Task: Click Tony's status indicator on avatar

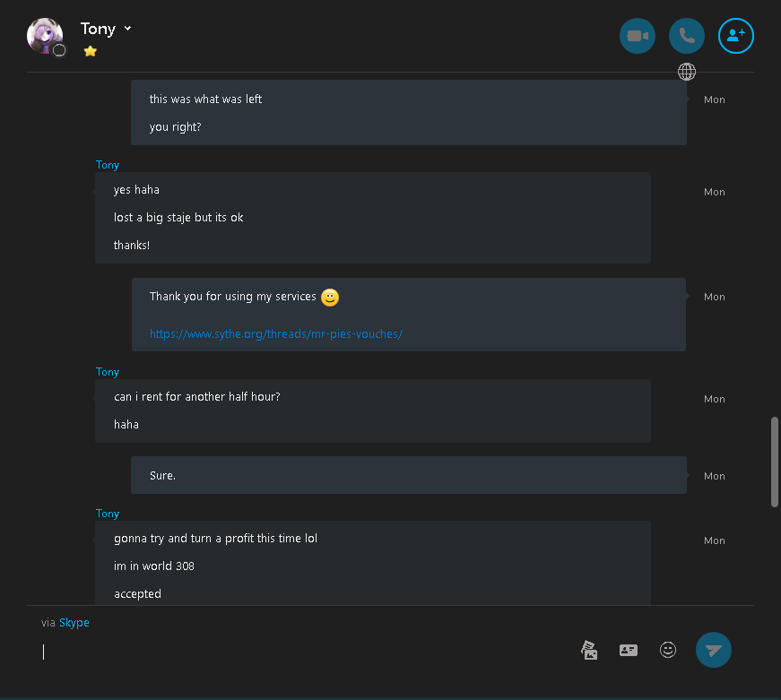Action: coord(59,50)
